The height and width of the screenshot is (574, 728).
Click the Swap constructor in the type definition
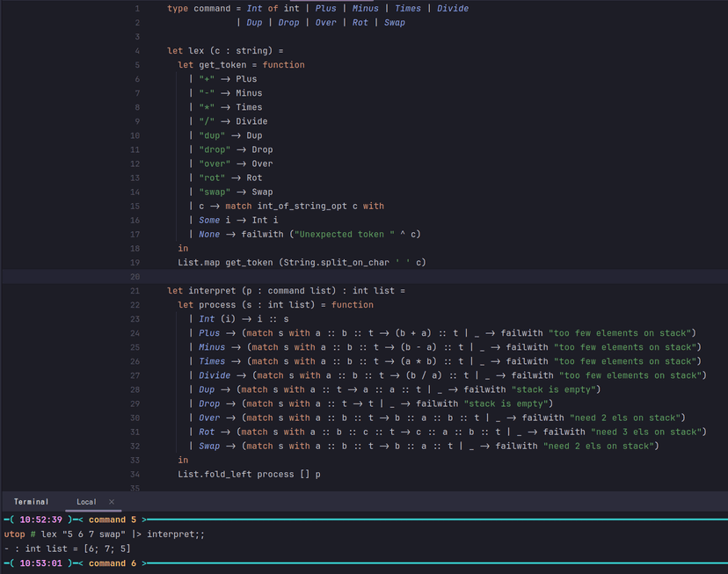(395, 22)
